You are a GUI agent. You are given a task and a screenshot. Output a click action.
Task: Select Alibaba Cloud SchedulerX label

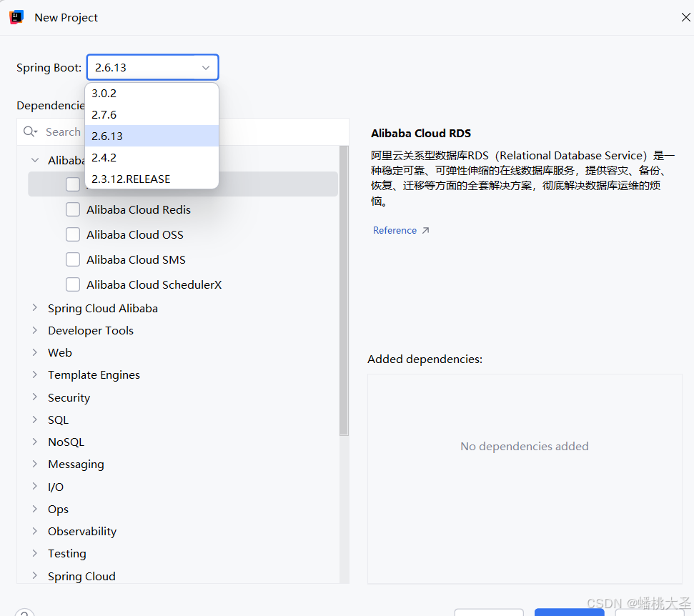pyautogui.click(x=154, y=285)
